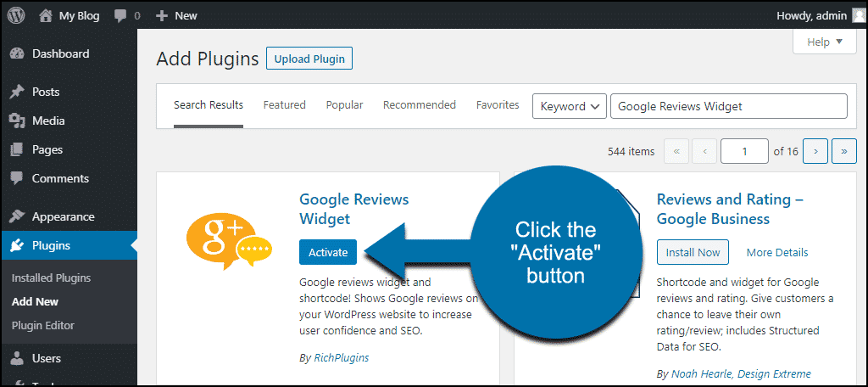Select the Add New submenu item
Screen dimensions: 868x387
[35, 302]
